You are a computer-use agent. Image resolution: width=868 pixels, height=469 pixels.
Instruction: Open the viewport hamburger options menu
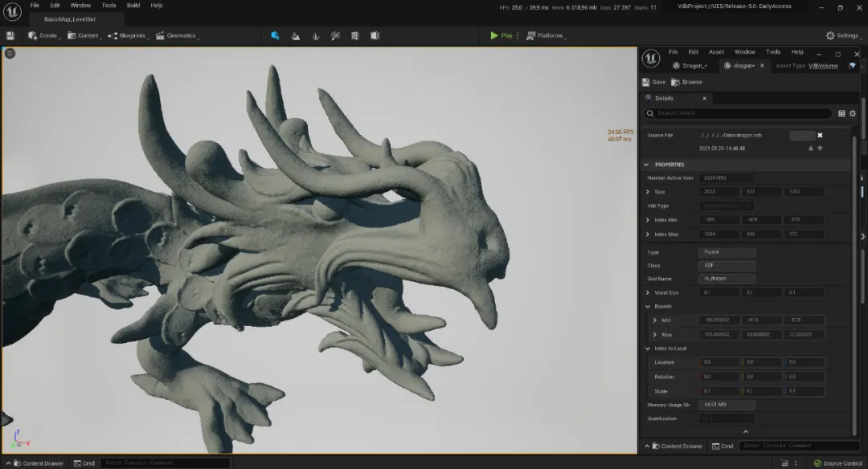10,53
